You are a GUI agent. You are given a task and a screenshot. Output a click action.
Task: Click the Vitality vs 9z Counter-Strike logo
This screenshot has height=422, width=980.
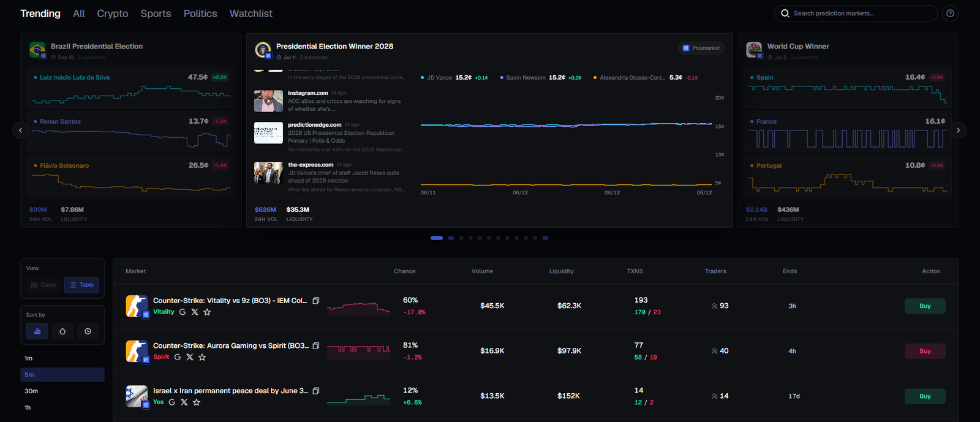point(137,306)
